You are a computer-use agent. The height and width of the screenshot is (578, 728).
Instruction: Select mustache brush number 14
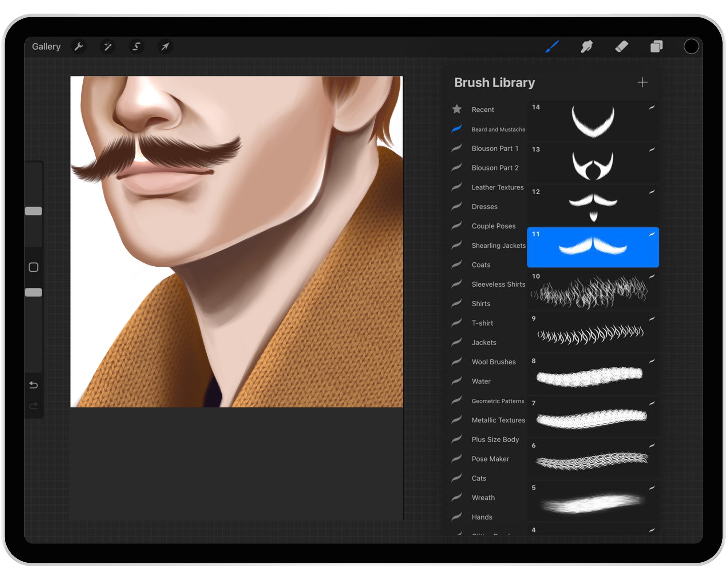593,120
